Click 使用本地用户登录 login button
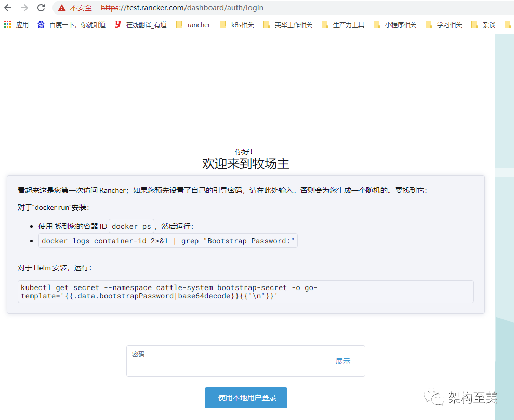This screenshot has height=420, width=514. point(246,397)
